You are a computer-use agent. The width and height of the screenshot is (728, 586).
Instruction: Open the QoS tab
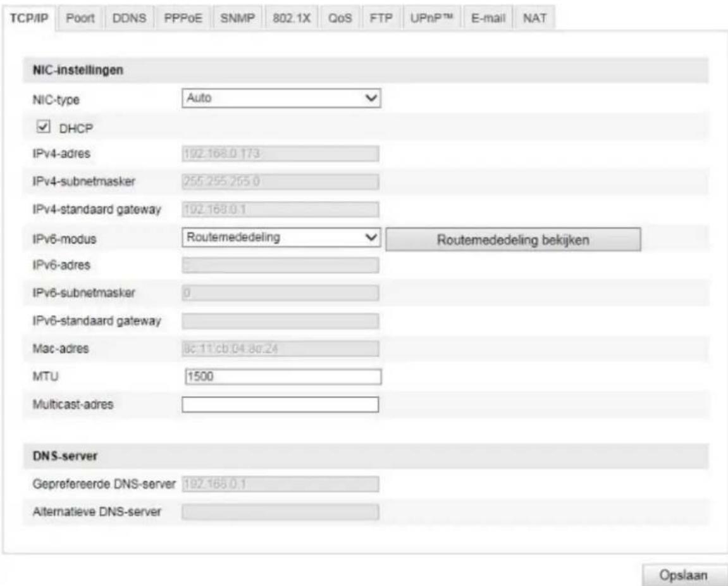tap(340, 18)
